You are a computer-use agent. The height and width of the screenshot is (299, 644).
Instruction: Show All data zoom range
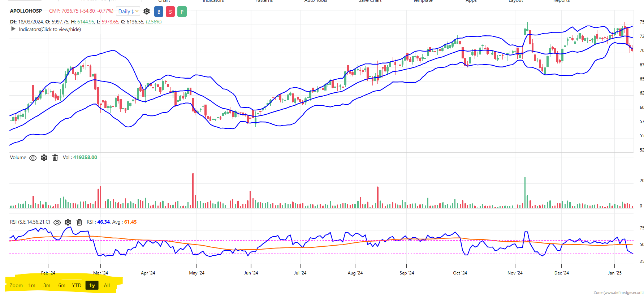[x=107, y=285]
